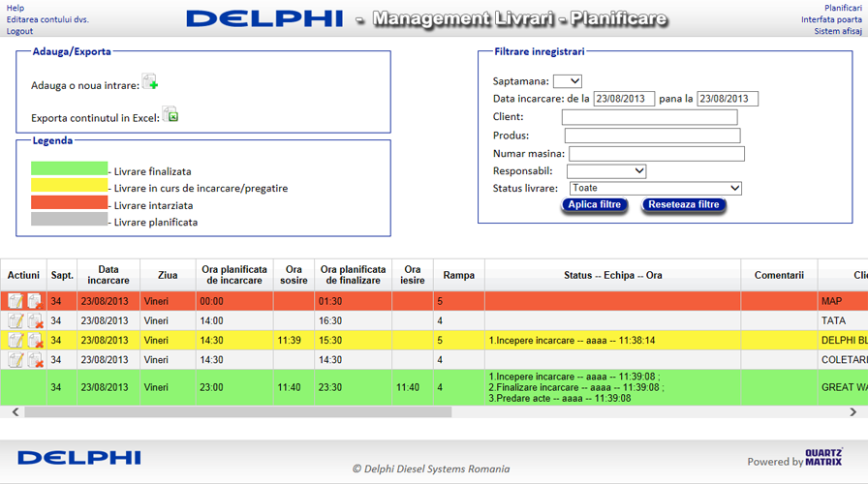Open the Responsabil dropdown
Screen dimensions: 868x484
(x=606, y=171)
